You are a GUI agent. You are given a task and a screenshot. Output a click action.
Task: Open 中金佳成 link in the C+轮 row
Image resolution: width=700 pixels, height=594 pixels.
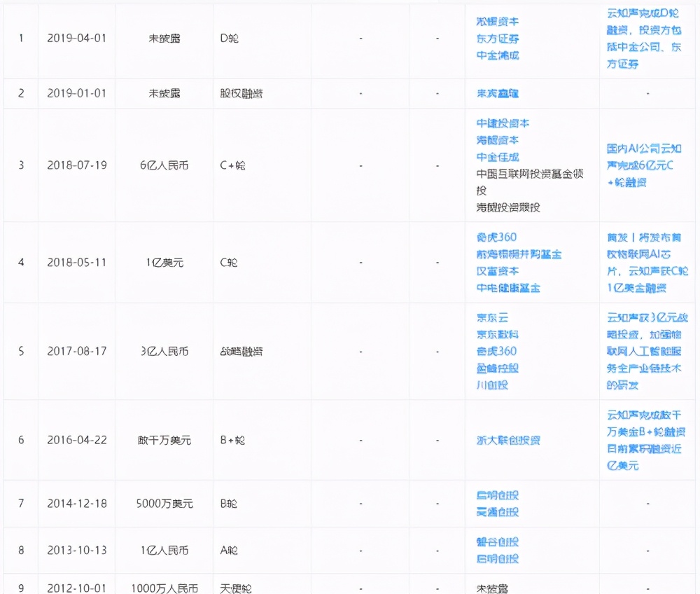click(x=497, y=157)
